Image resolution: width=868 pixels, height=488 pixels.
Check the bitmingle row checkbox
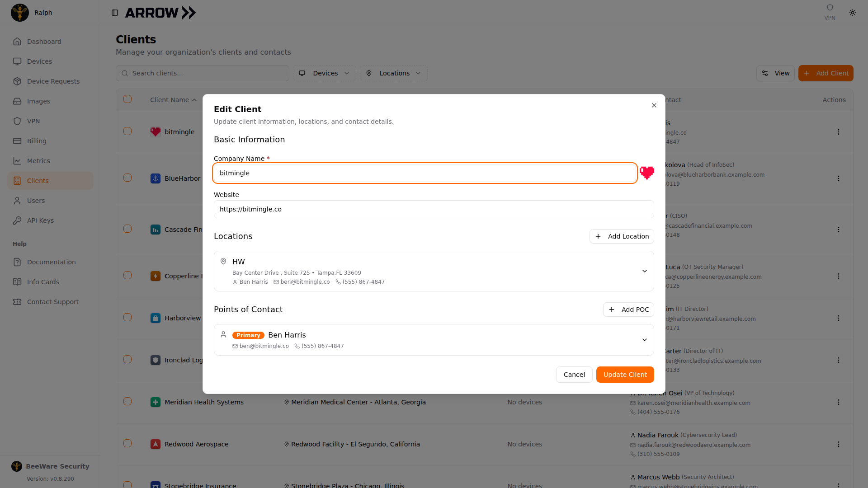coord(127,131)
